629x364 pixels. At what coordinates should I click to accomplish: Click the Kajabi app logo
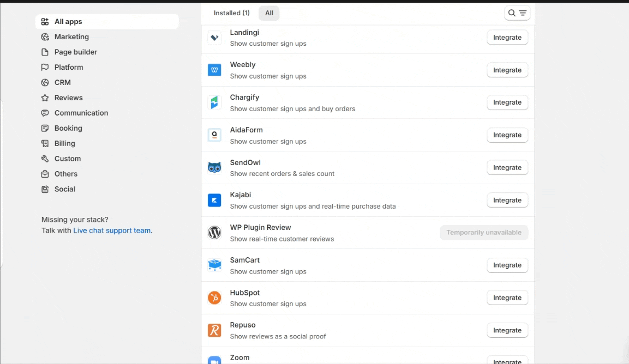tap(214, 200)
